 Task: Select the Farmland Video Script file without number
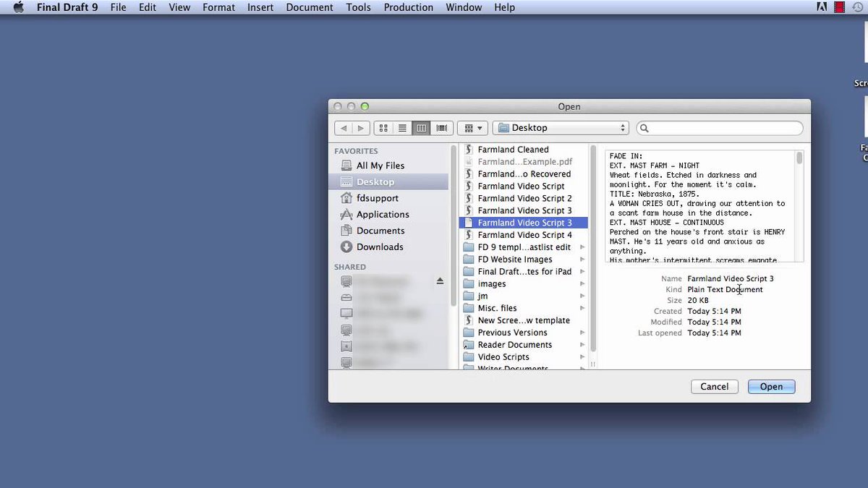tap(521, 187)
